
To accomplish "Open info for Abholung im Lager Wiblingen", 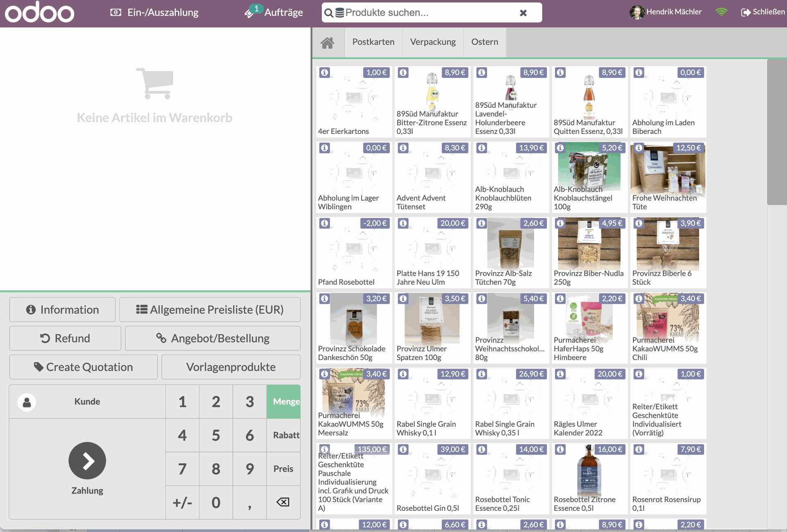I will (325, 148).
